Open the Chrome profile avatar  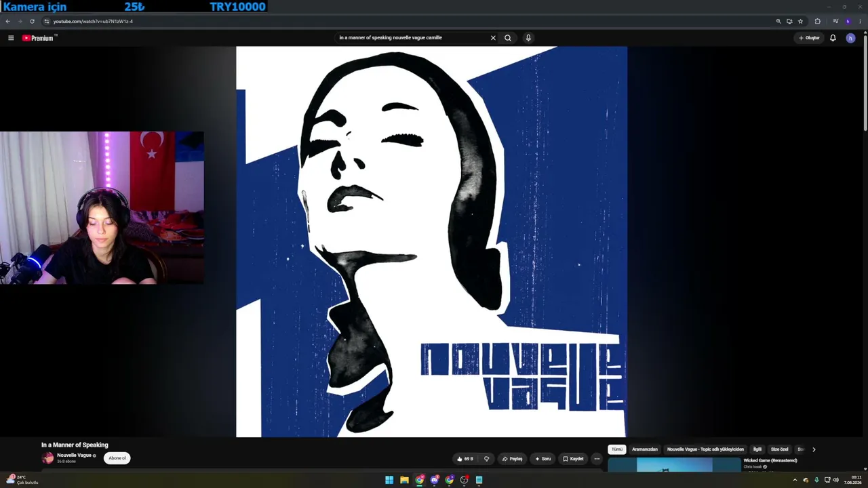[848, 21]
